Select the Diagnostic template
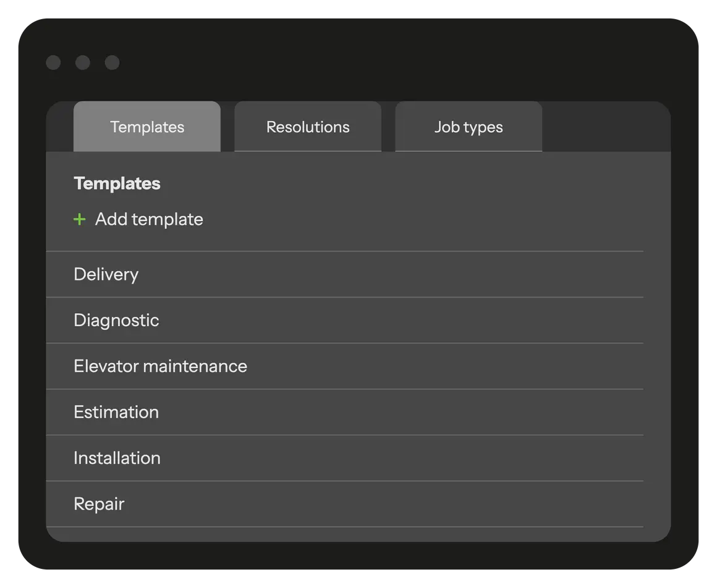 (116, 320)
